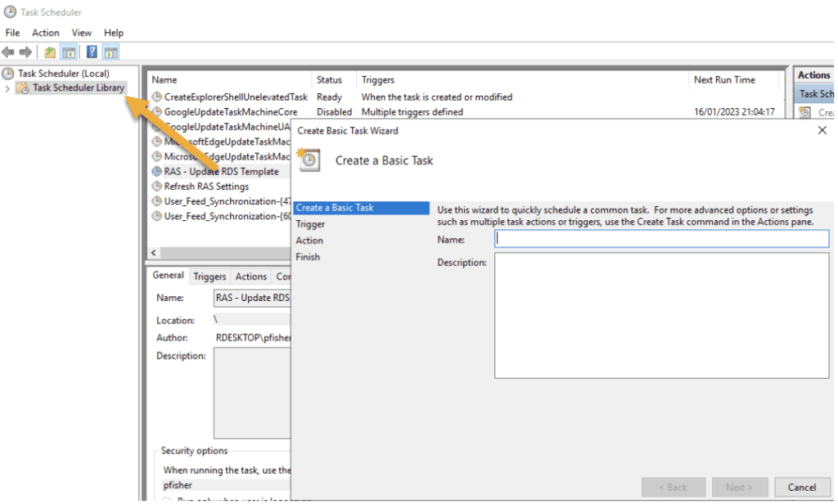Click the RAS - Update RDS Template icon
The image size is (838, 504).
tap(156, 171)
